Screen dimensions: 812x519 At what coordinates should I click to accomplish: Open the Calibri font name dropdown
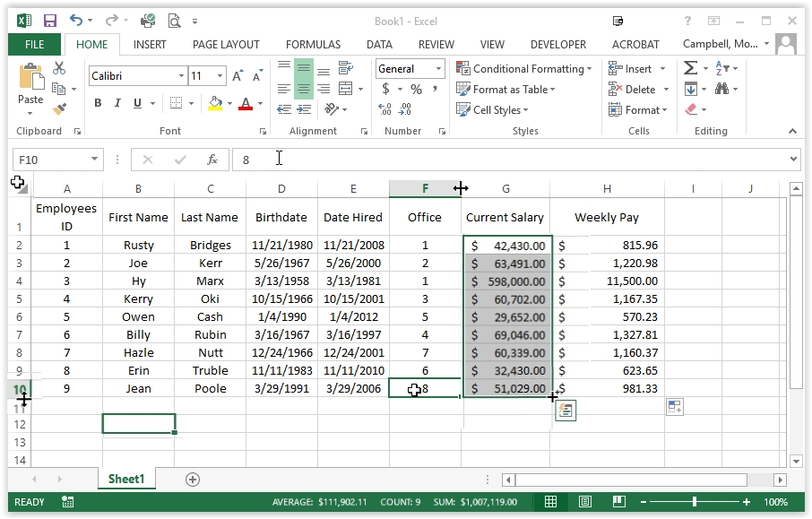pos(181,76)
